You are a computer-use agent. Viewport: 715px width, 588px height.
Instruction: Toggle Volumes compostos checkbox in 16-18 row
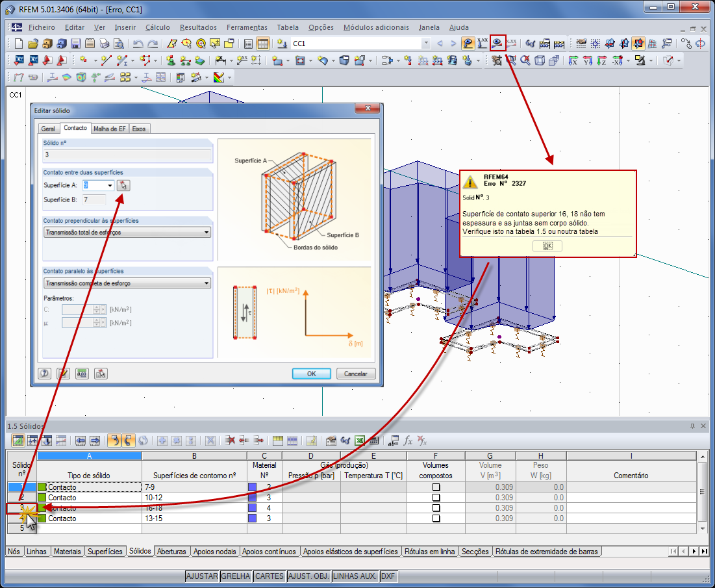[x=436, y=507]
